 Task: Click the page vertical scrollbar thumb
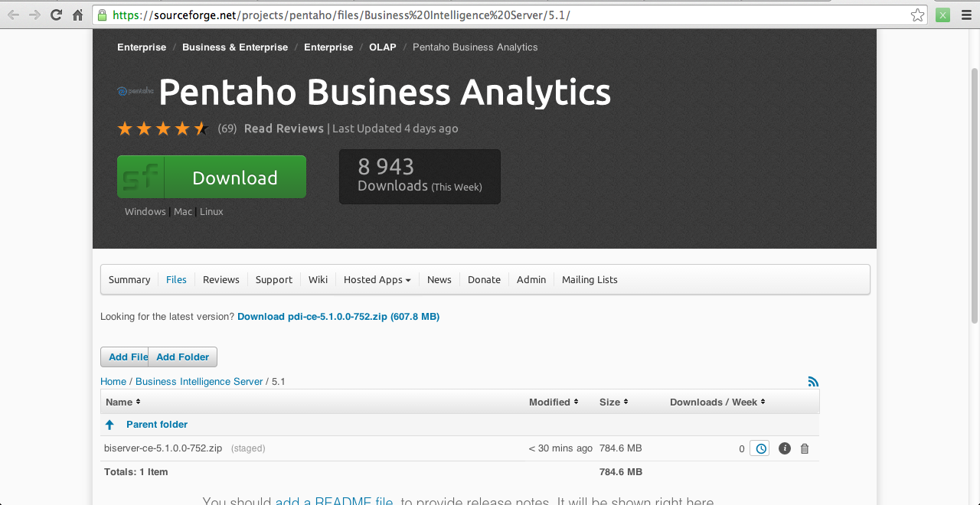[x=974, y=195]
